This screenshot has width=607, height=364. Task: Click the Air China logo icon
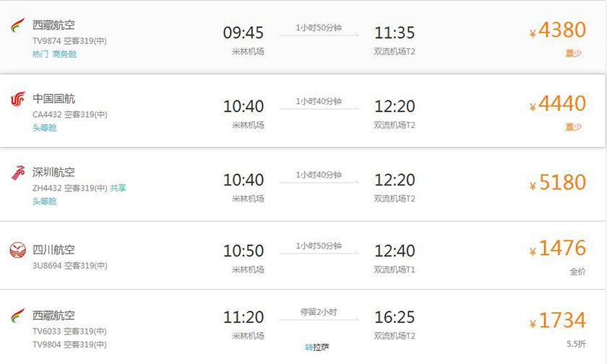pos(18,99)
